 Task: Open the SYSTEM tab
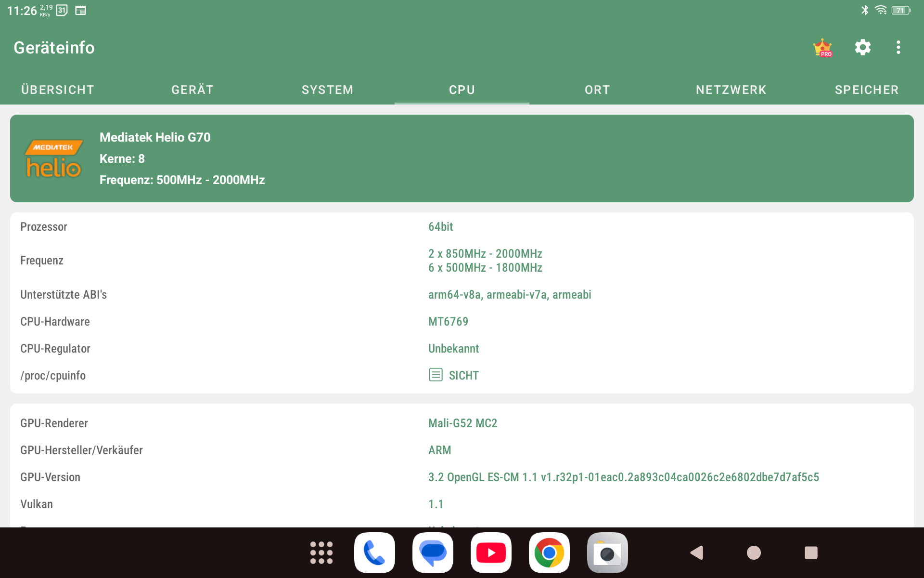click(x=327, y=90)
